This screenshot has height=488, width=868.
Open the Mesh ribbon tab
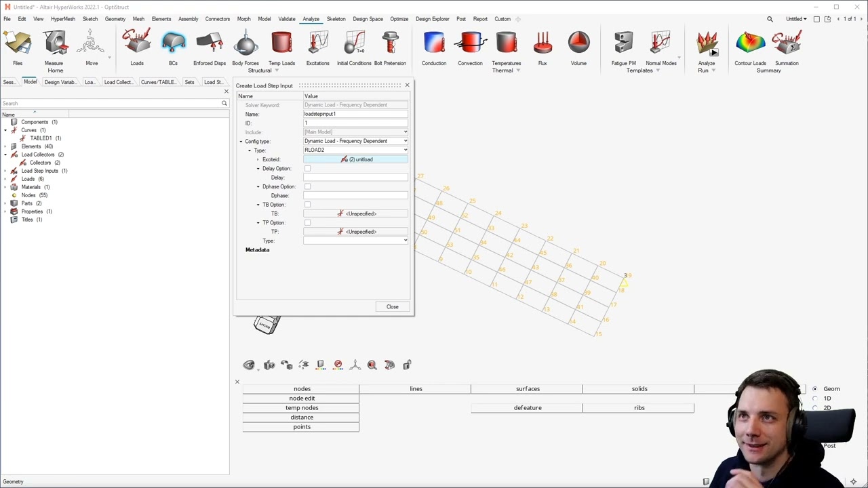click(138, 19)
